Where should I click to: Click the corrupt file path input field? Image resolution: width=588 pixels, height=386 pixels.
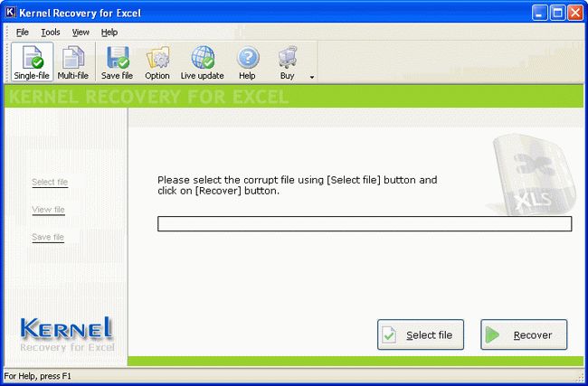(x=365, y=223)
